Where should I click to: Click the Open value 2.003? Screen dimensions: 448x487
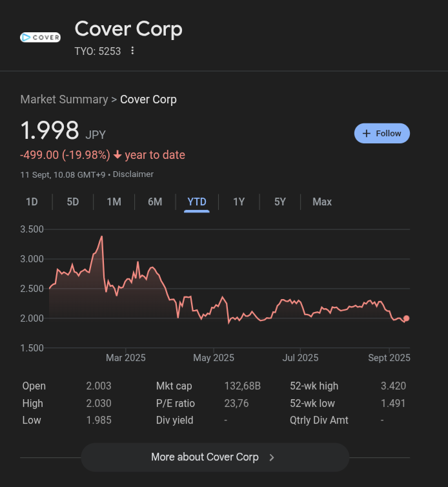(x=98, y=386)
